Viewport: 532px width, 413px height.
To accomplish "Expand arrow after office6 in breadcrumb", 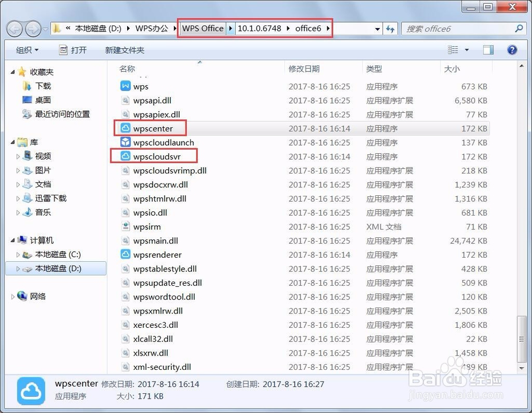I will [328, 29].
